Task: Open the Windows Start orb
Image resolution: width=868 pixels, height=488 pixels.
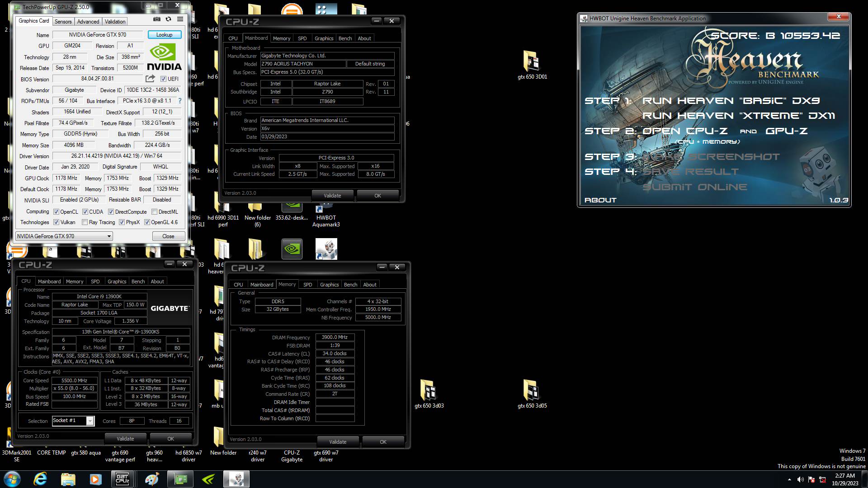Action: pos(12,479)
